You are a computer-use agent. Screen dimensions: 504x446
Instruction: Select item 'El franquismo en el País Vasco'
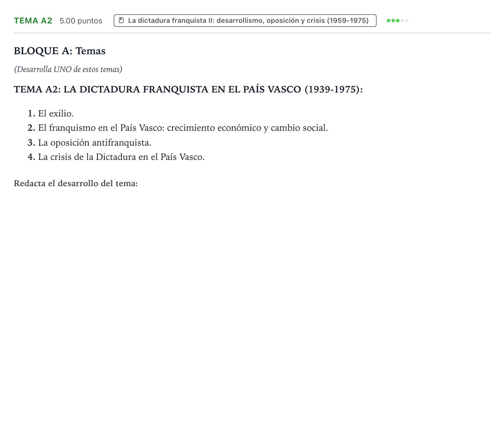pos(183,128)
